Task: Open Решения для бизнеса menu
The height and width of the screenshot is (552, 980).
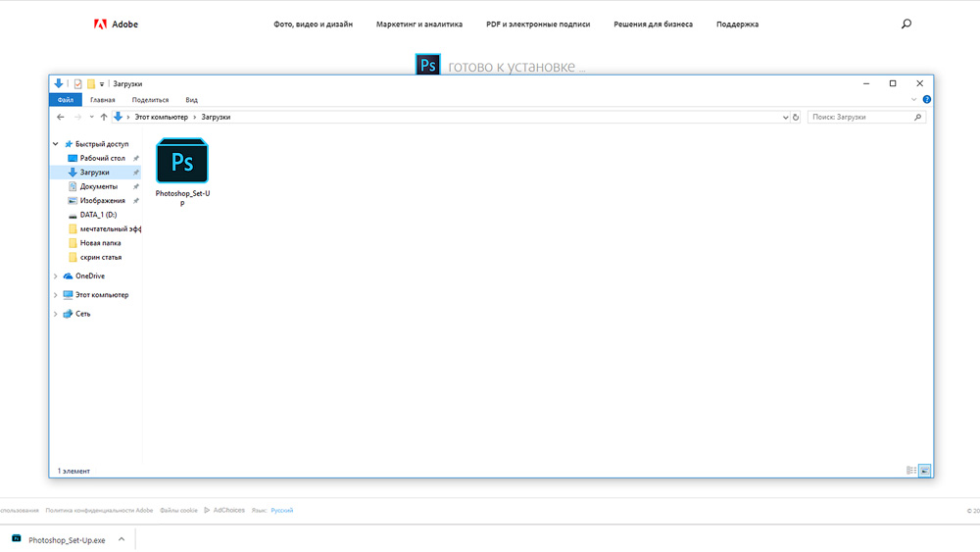Action: tap(653, 25)
